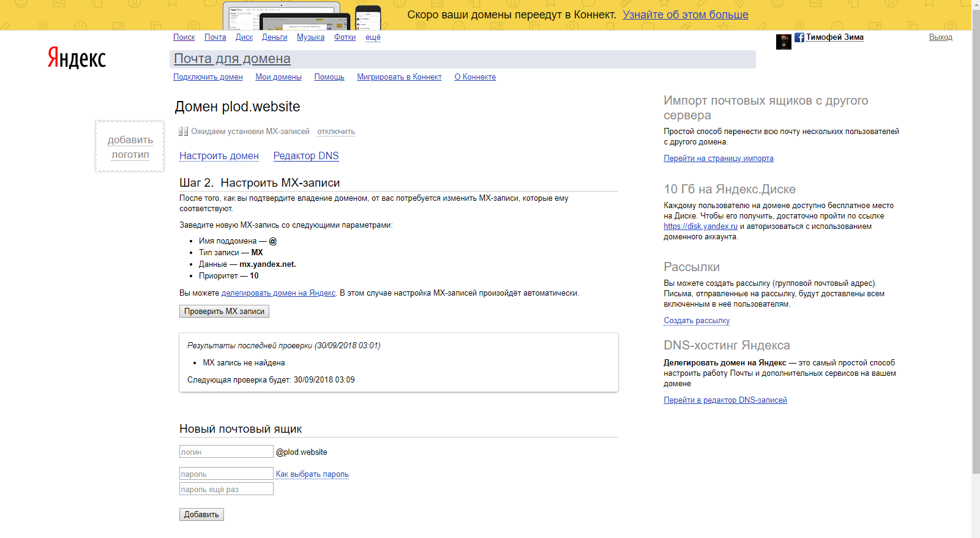
Task: Open Редактор DNS tab
Action: tap(306, 155)
